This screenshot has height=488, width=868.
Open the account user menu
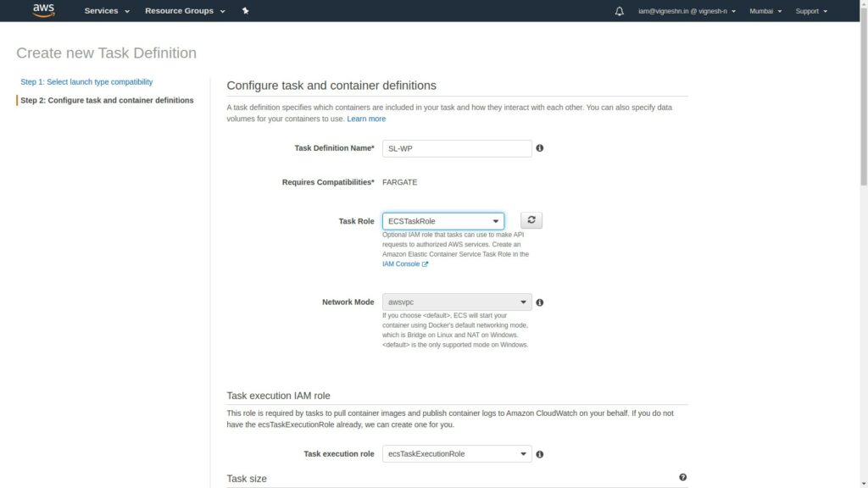687,11
